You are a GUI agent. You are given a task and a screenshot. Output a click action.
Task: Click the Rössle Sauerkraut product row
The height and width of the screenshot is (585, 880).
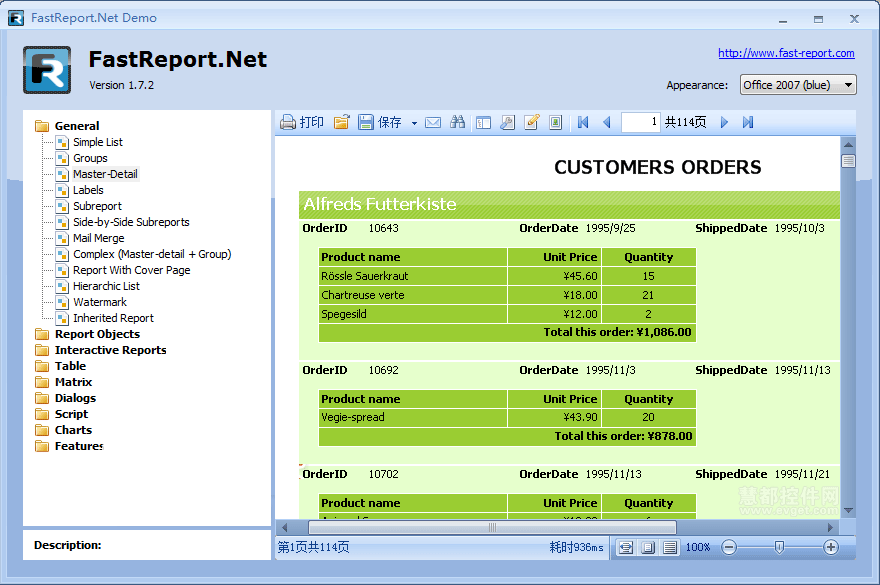point(507,276)
